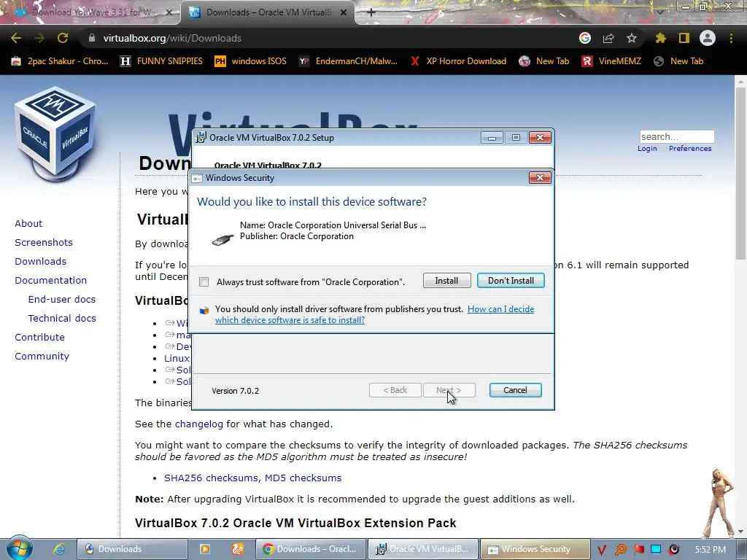Click the VirtualBox site search field

point(677,136)
